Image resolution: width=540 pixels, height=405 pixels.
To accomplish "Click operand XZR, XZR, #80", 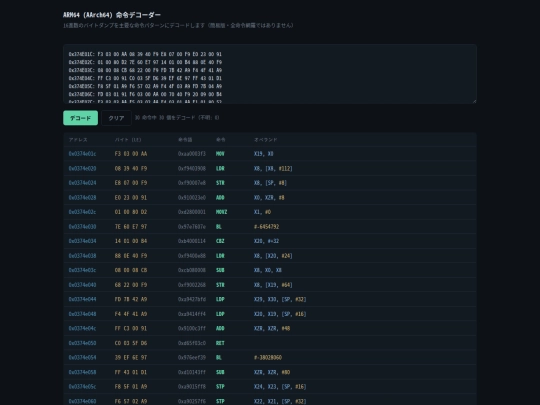I will click(272, 372).
